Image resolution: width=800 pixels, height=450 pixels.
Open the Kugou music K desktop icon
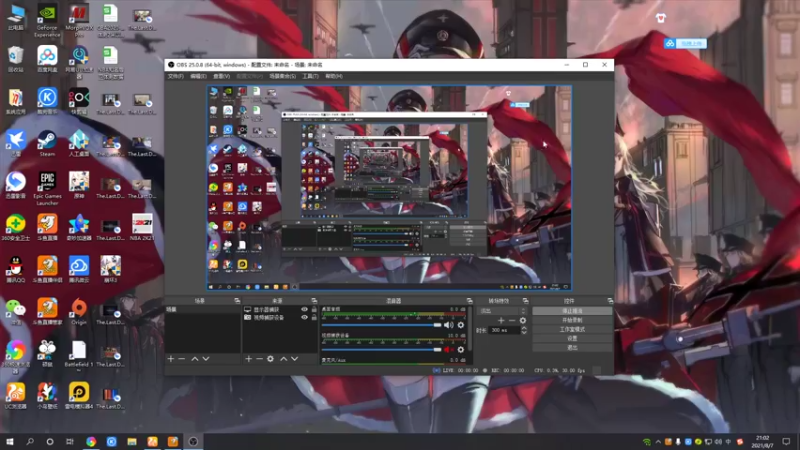[47, 101]
